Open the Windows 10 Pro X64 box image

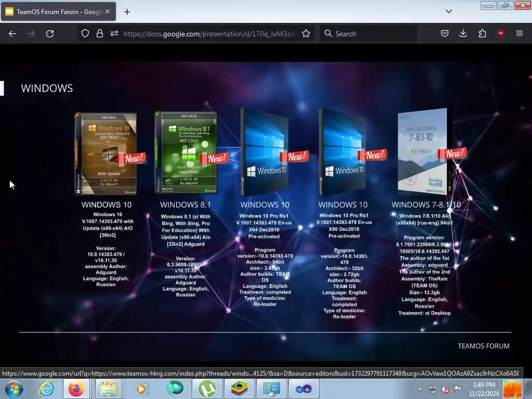pos(264,152)
